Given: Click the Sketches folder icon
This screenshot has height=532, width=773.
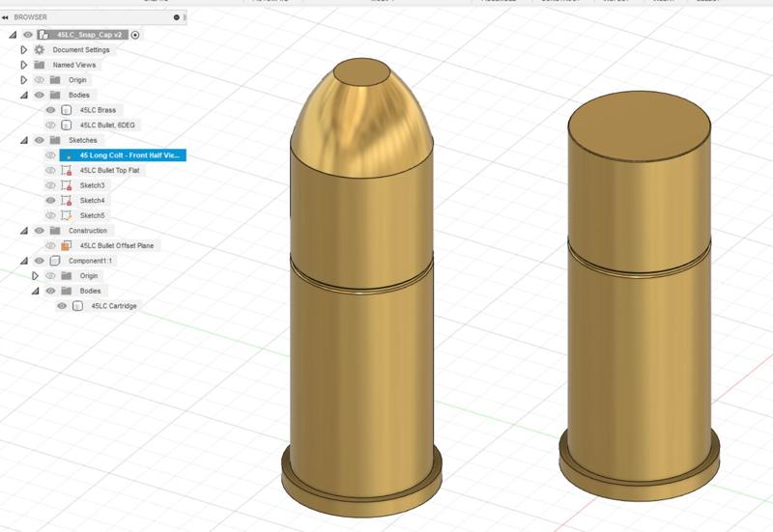Looking at the screenshot, I should point(55,140).
